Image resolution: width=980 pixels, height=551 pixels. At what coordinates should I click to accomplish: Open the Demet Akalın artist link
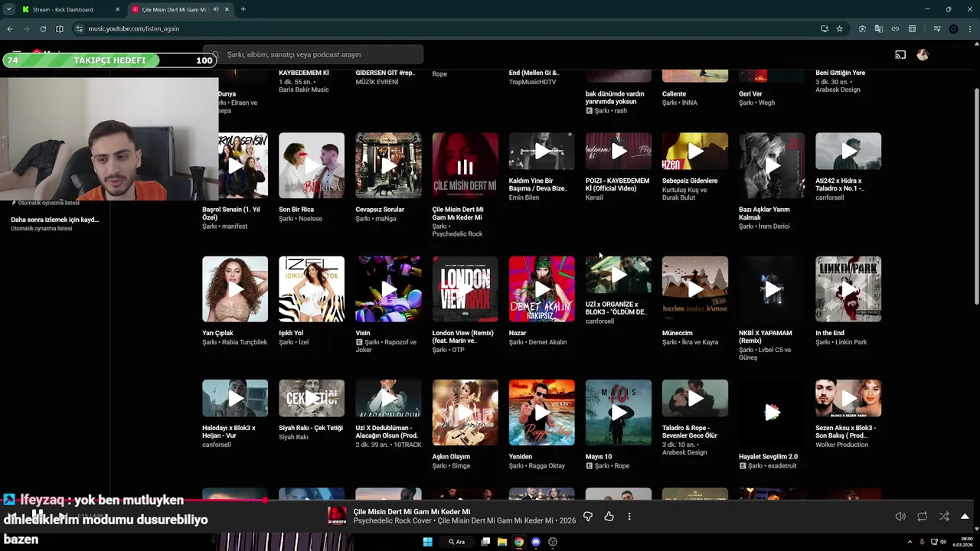(x=547, y=342)
